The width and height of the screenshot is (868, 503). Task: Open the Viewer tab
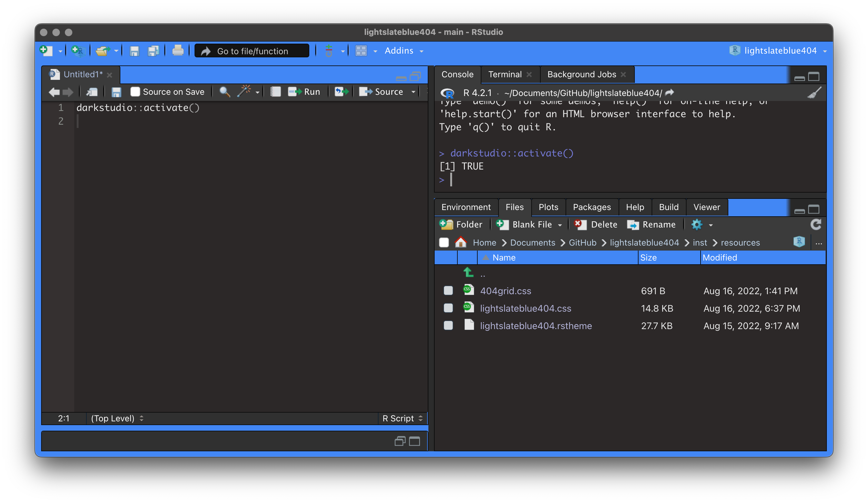pos(706,207)
